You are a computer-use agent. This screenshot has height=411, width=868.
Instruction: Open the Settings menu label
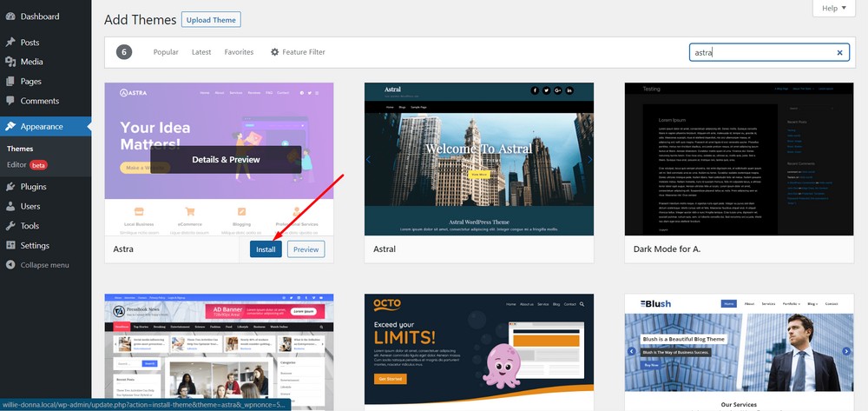[x=35, y=245]
